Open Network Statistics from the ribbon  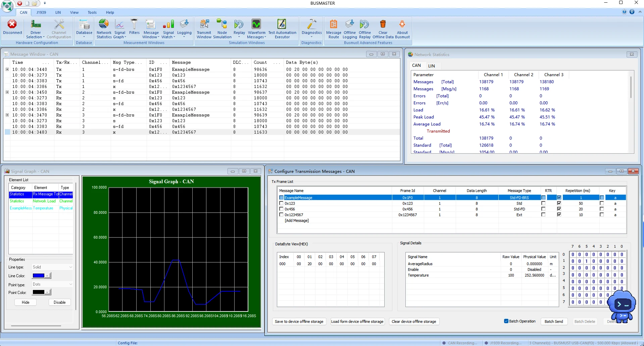(x=104, y=28)
